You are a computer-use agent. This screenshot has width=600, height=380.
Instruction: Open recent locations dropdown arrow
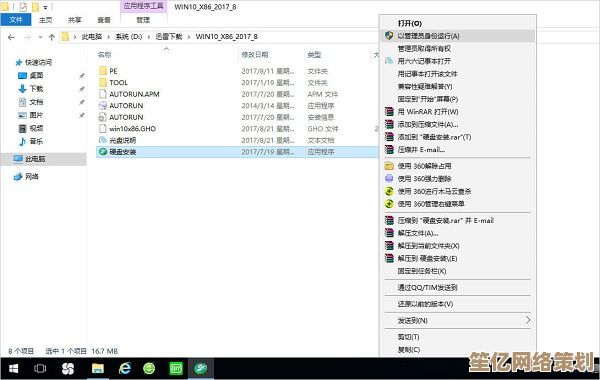tap(40, 37)
